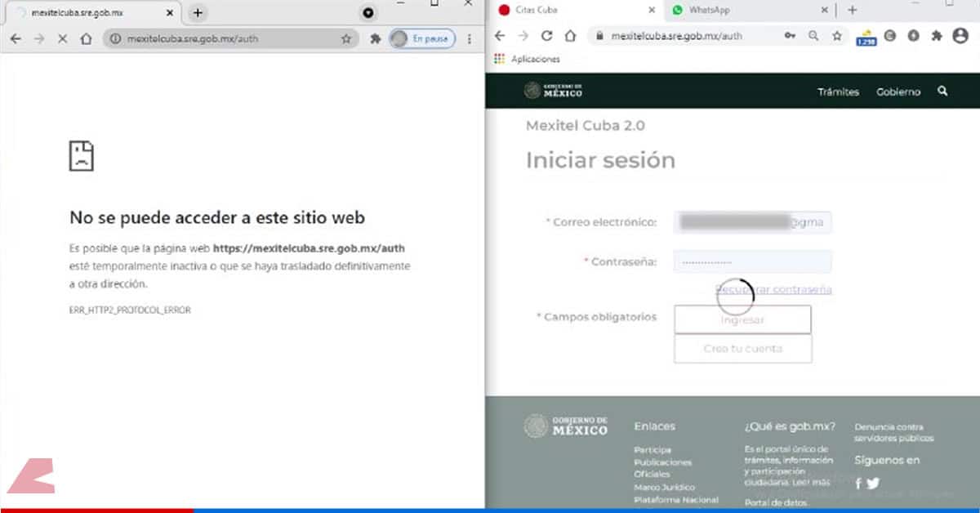Click the dark circular download extension icon
The image size is (980, 513).
tap(913, 36)
